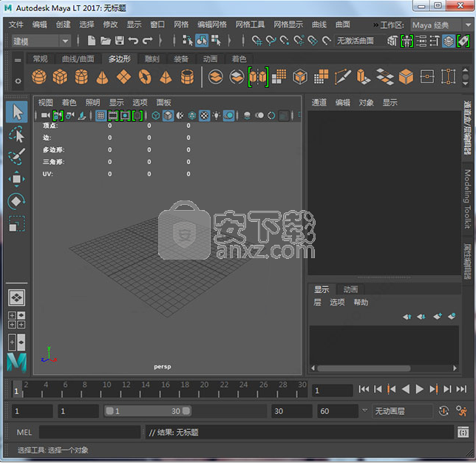The image size is (476, 463).
Task: Toggle the viewport grid display
Action: (101, 115)
